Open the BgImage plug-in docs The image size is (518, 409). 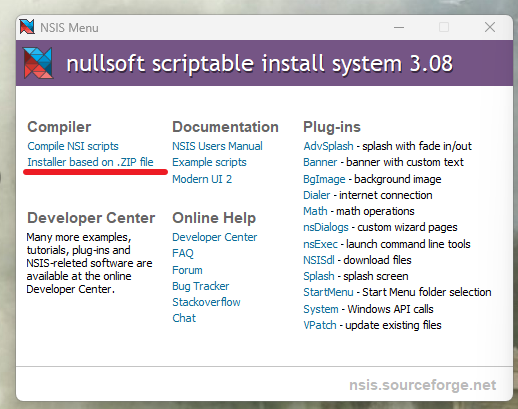(x=324, y=179)
